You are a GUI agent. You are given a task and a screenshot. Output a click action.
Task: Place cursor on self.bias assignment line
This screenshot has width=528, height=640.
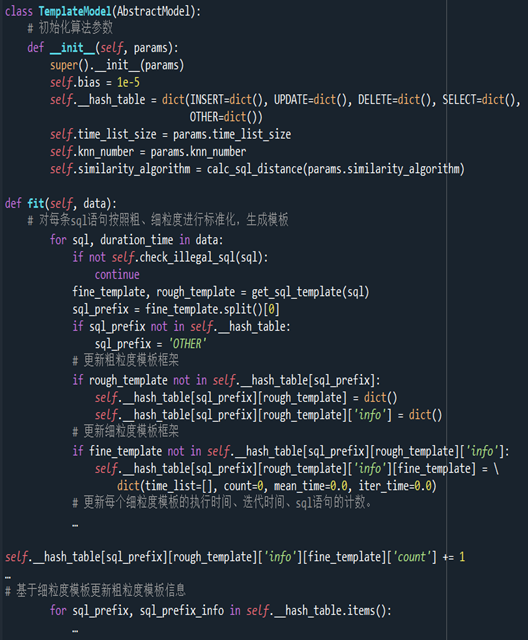[x=95, y=82]
